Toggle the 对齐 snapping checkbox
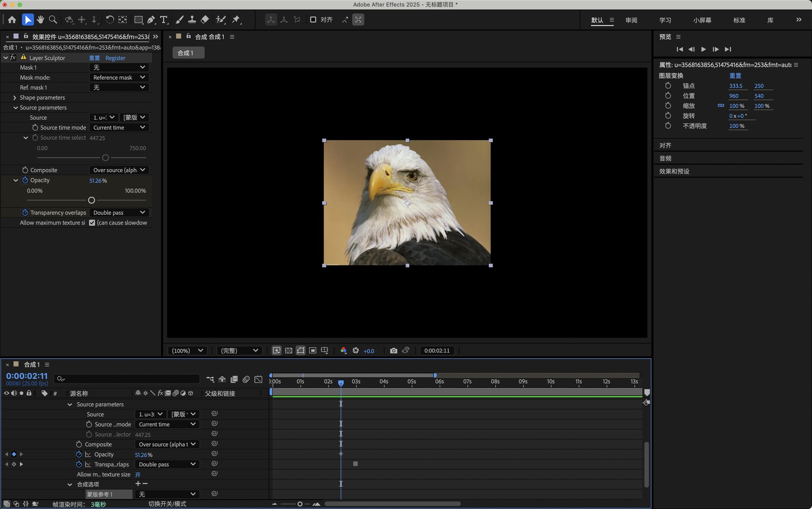This screenshot has width=812, height=509. [x=313, y=19]
